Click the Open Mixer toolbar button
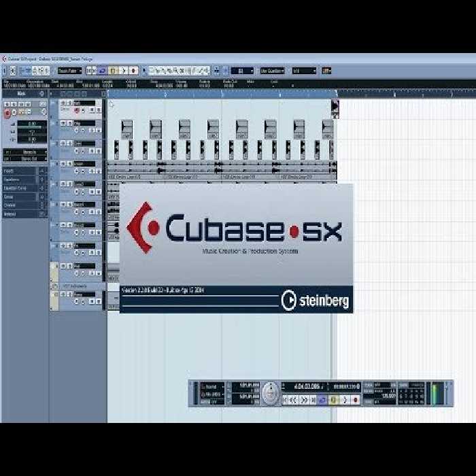The width and height of the screenshot is (476, 476). (47, 71)
